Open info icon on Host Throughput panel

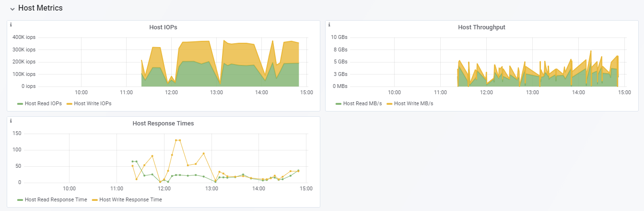(329, 25)
